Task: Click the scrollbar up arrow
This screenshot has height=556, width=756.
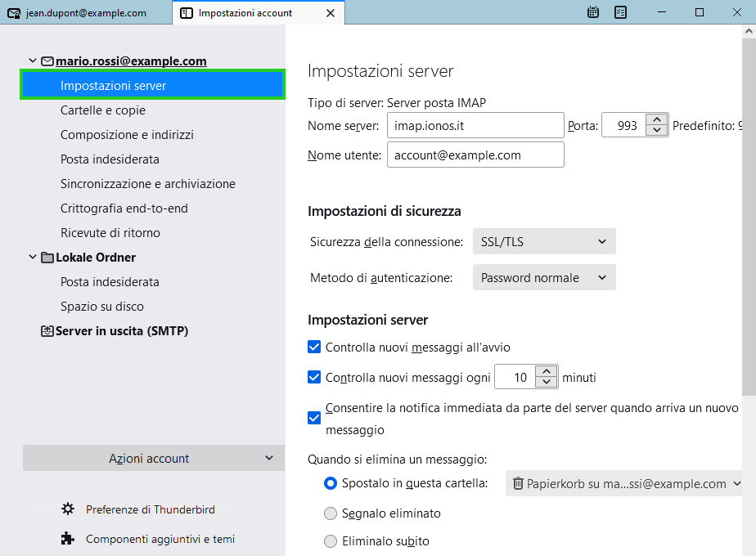Action: click(x=749, y=31)
